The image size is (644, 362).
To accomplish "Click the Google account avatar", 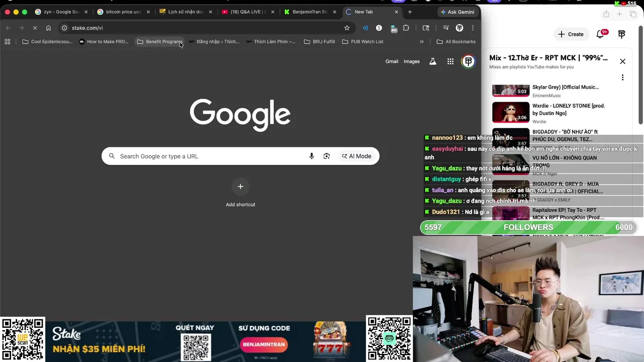I will point(468,61).
